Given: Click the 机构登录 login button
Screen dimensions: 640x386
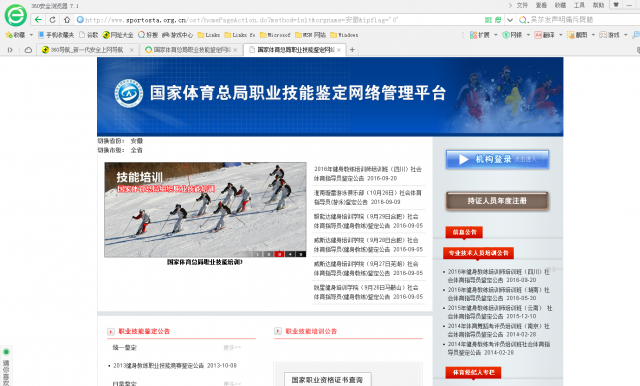Looking at the screenshot, I should point(497,159).
